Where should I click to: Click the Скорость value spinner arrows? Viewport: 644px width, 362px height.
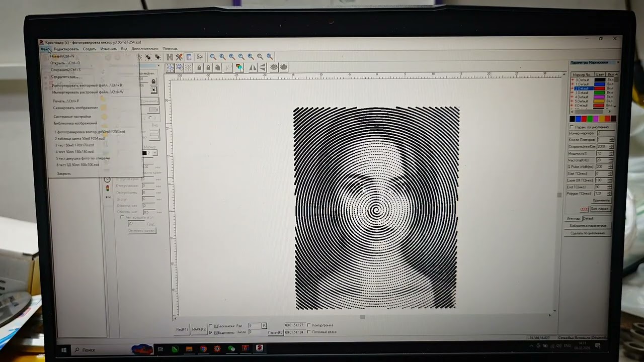coord(611,146)
